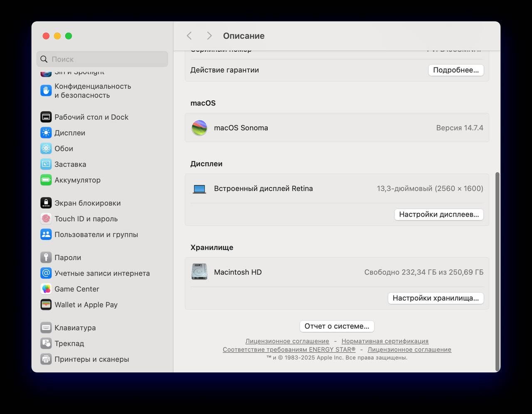The width and height of the screenshot is (532, 414).
Task: Click the Дисплеи sun icon in sidebar
Action: coord(46,133)
